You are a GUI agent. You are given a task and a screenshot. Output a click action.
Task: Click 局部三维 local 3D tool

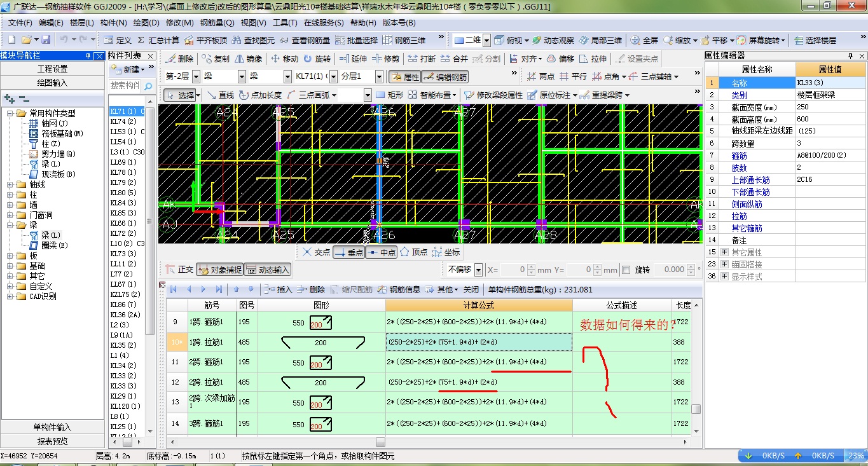[600, 40]
